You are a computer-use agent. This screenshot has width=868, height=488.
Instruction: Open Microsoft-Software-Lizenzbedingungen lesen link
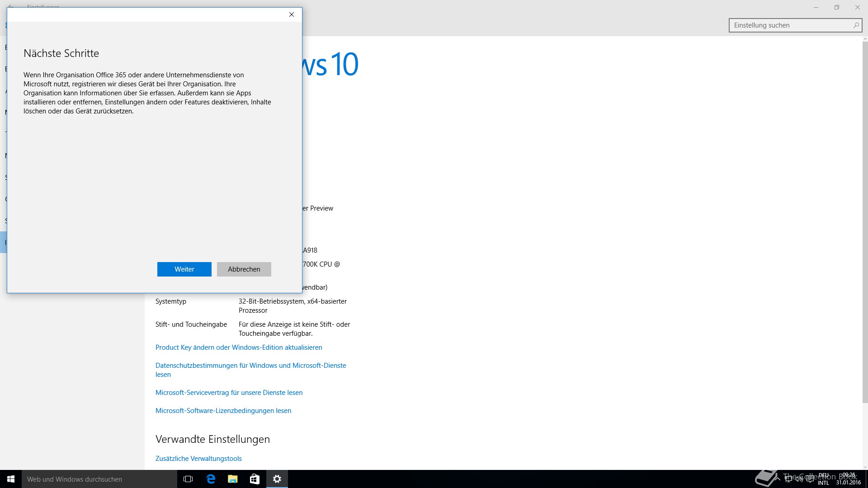(x=223, y=411)
